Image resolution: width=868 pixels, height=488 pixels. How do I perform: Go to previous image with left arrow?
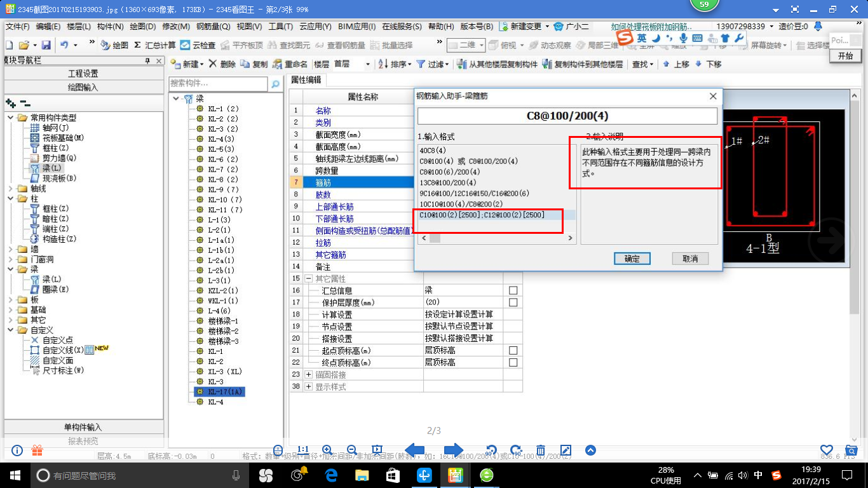415,450
